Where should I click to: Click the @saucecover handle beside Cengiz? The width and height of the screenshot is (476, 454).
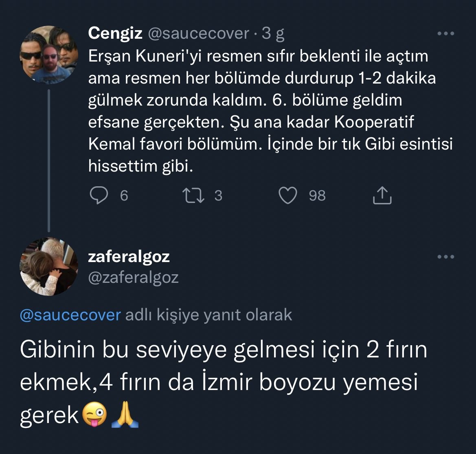(x=197, y=33)
